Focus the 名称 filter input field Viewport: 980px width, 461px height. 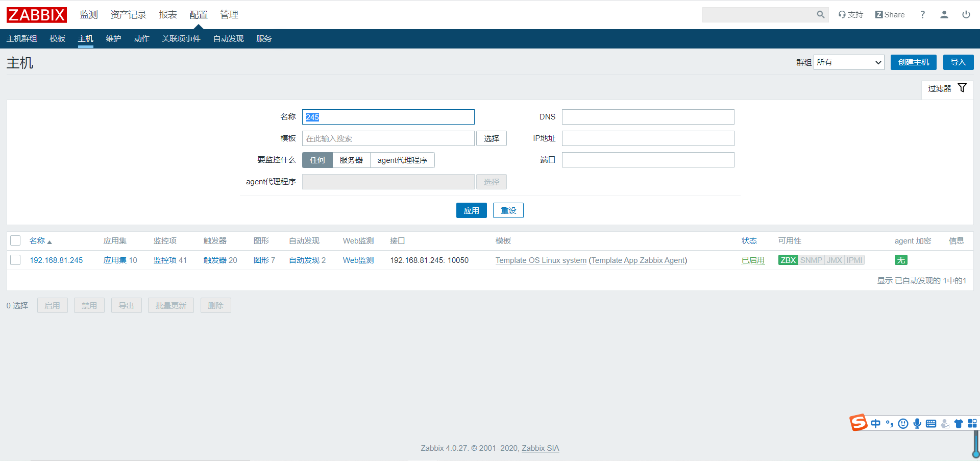pyautogui.click(x=388, y=117)
